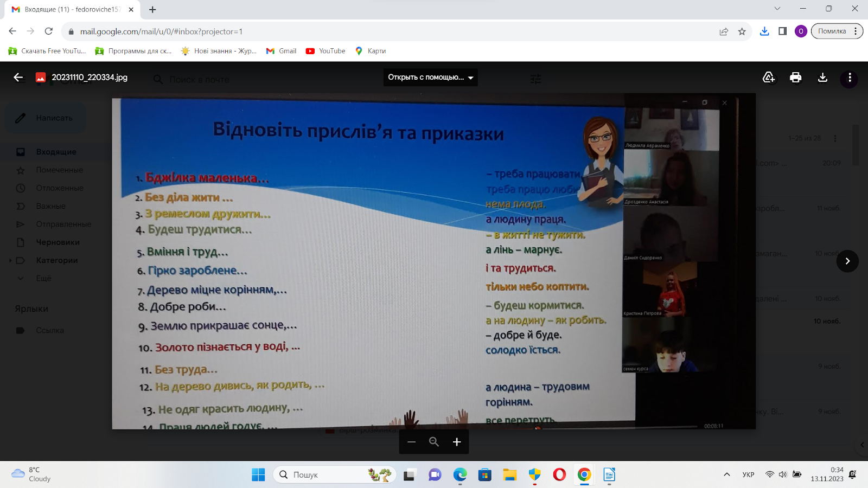This screenshot has width=868, height=488.
Task: Open the clock showing 0:34 13.11.2023
Action: pos(827,474)
